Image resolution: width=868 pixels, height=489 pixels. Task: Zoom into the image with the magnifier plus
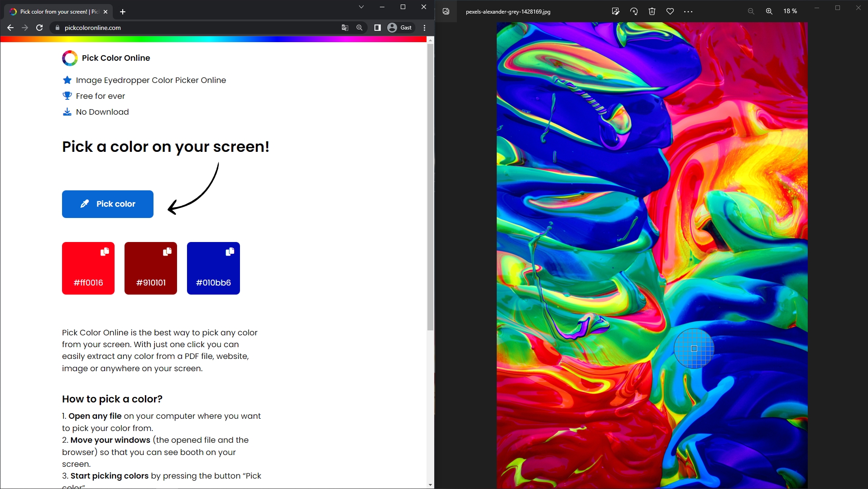pyautogui.click(x=768, y=11)
